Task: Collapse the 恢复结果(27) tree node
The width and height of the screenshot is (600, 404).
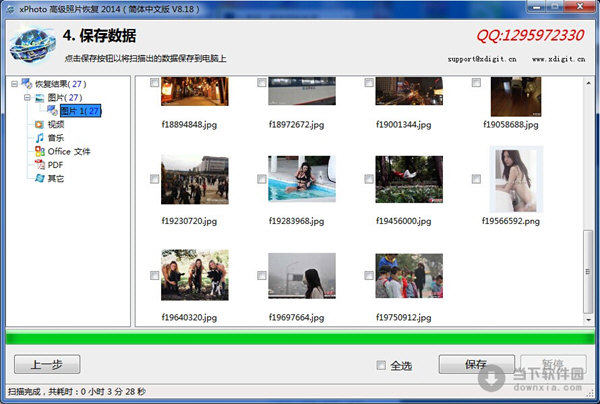Action: click(15, 84)
